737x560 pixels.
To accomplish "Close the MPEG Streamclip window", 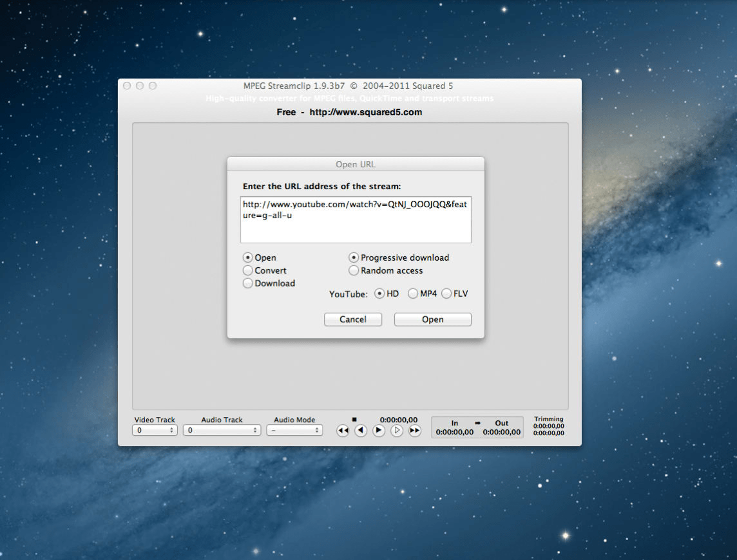I will pos(127,86).
